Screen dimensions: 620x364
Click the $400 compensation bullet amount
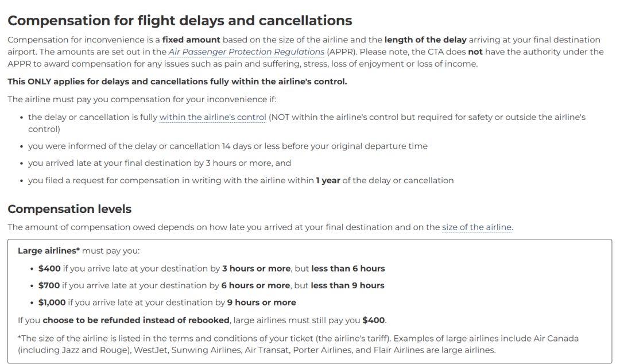49,269
